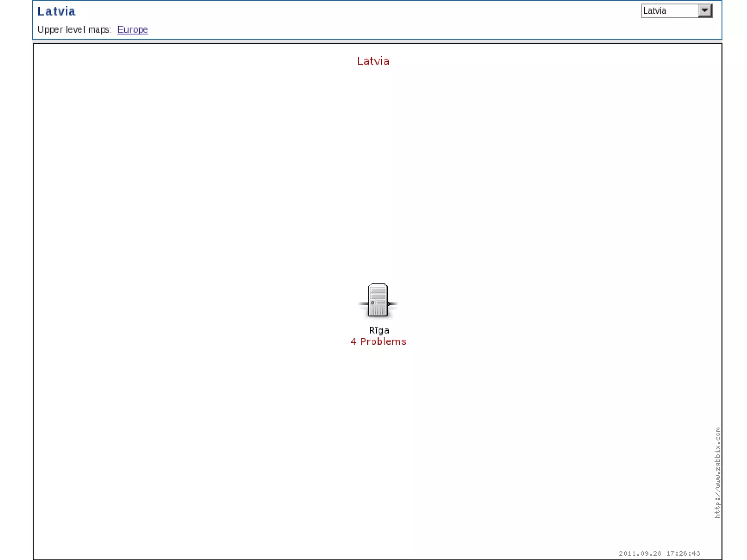The image size is (747, 560).
Task: Open the Europe upper level map
Action: click(x=132, y=30)
